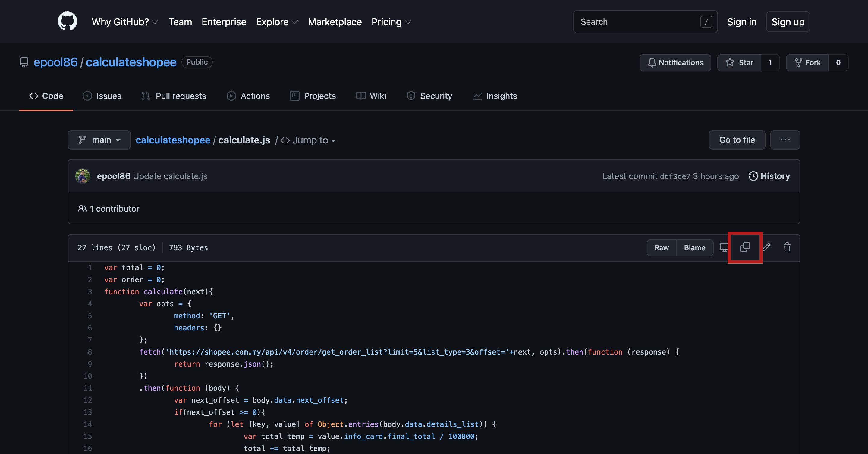View Raw file

point(662,248)
